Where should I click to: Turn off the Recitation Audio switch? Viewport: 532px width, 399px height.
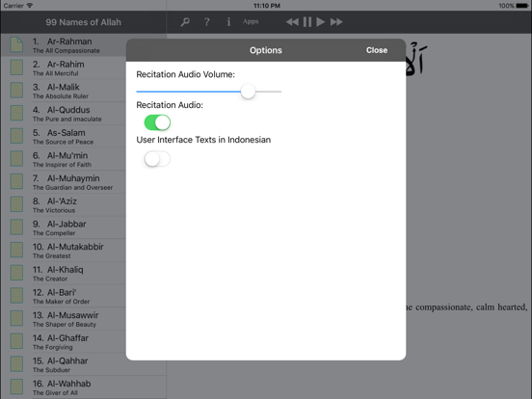[x=157, y=122]
